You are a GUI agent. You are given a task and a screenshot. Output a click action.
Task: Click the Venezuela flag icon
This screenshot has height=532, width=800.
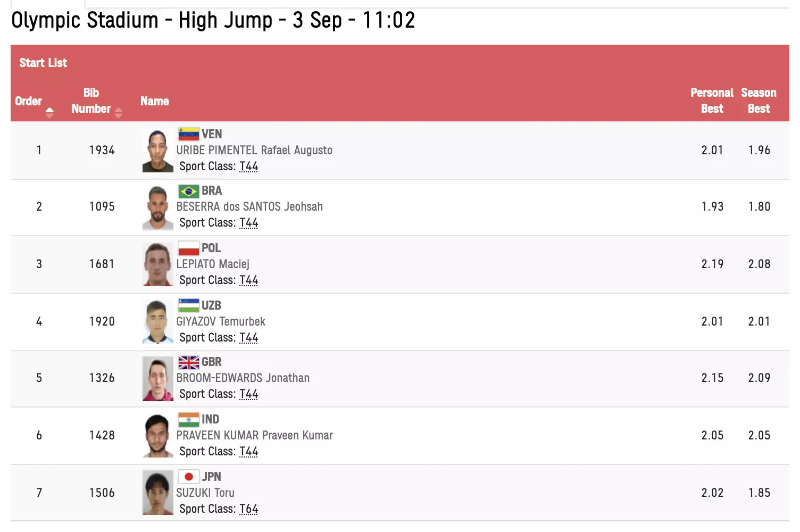[188, 134]
